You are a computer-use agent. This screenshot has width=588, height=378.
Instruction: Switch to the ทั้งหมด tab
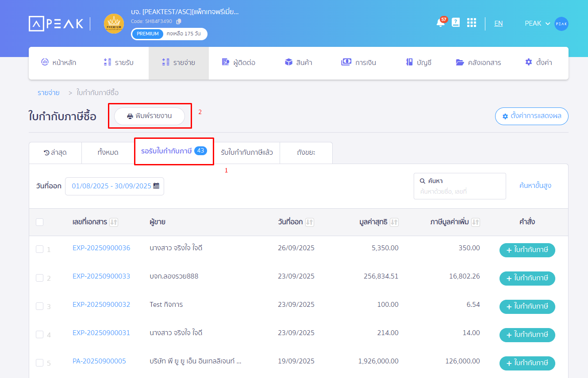point(108,153)
